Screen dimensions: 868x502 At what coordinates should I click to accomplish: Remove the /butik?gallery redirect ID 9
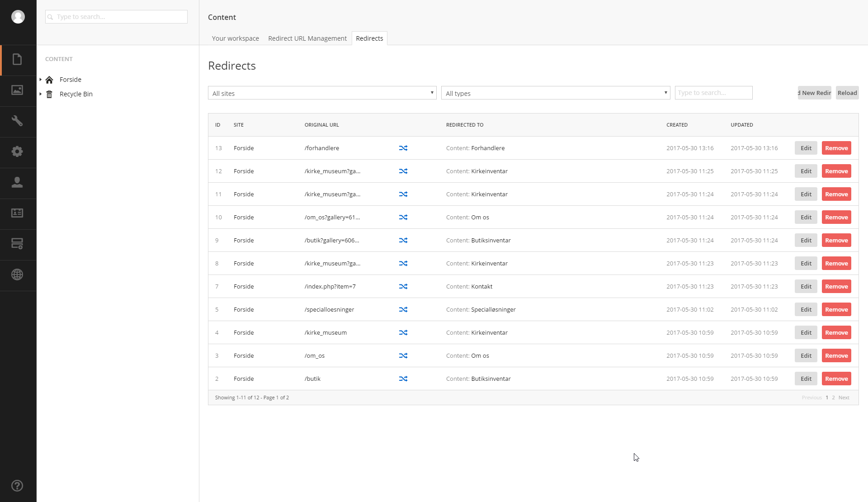tap(836, 240)
